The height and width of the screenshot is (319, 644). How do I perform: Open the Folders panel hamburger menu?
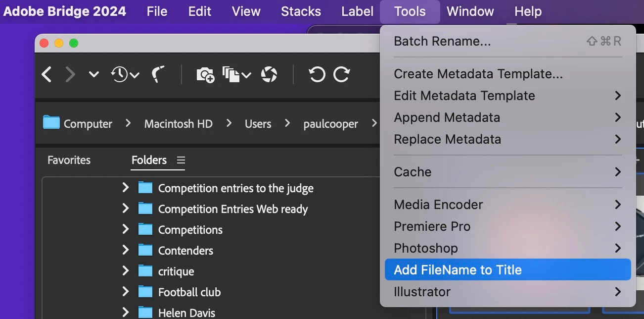[x=181, y=160]
